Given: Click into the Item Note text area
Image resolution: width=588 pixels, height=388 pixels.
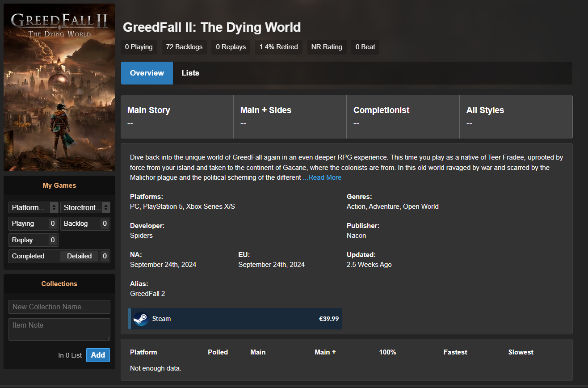Looking at the screenshot, I should pyautogui.click(x=59, y=329).
